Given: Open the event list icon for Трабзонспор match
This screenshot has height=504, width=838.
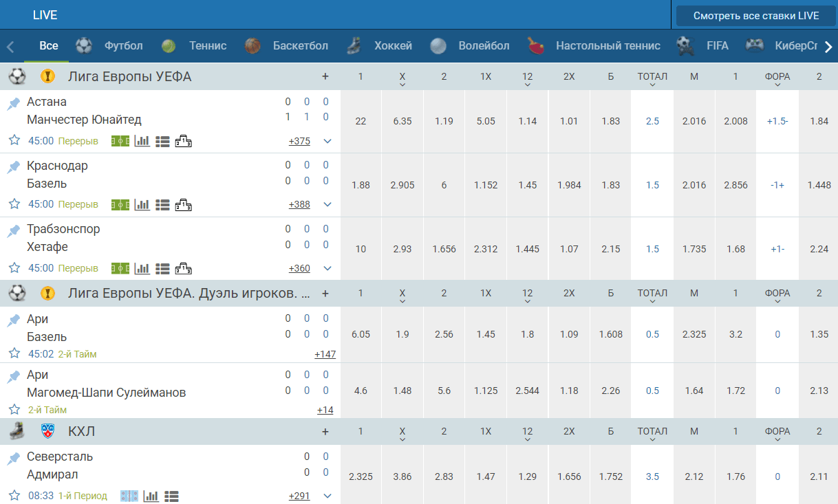Looking at the screenshot, I should (162, 268).
